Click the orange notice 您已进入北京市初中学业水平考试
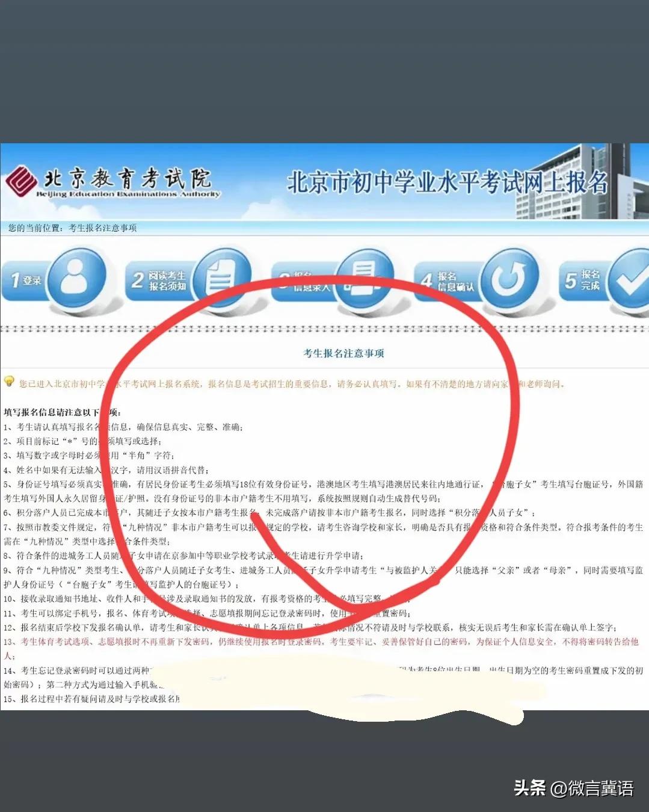Screen dimensions: 649x812 292,384
